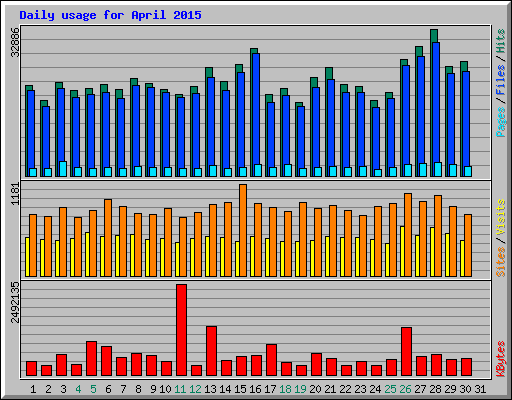Click the 32886 hits axis value
This screenshot has height=400, width=512.
pos(15,42)
